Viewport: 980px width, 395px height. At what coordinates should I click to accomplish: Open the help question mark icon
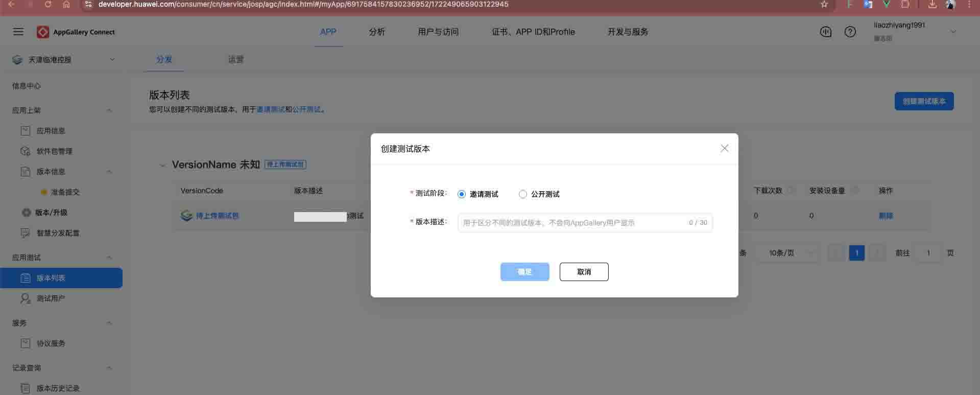pos(850,32)
